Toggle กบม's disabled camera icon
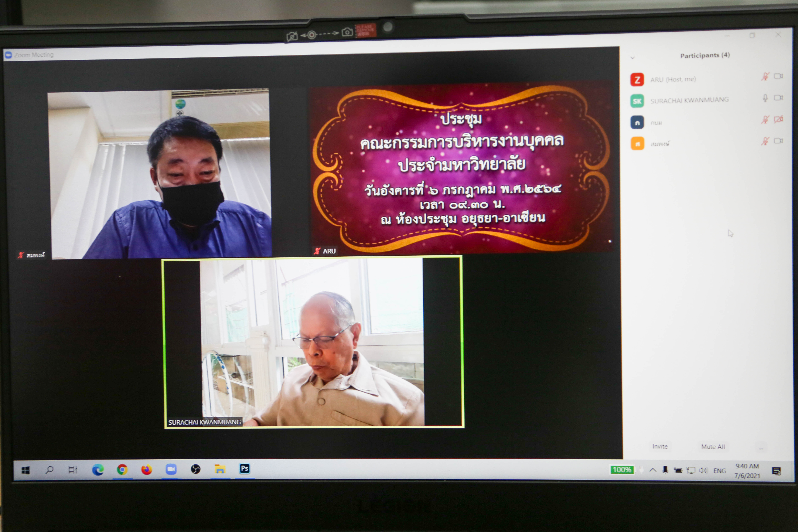This screenshot has width=798, height=532. [778, 119]
